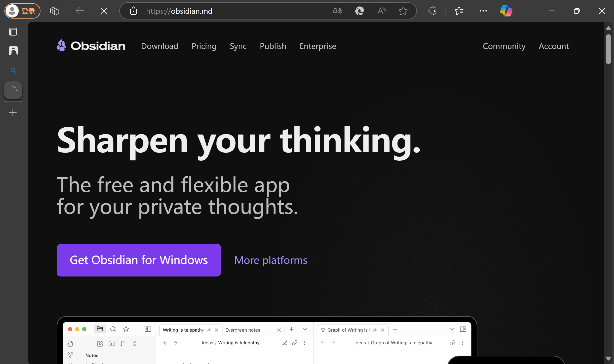Go to the Download page link
Viewport: 614px width, 364px height.
tap(160, 46)
